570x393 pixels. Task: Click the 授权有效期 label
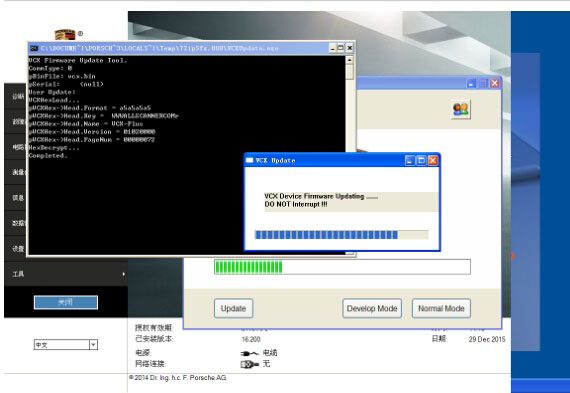point(154,328)
